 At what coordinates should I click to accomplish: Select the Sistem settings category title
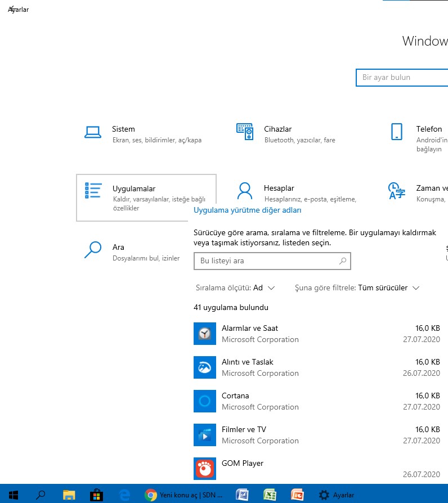click(x=124, y=129)
